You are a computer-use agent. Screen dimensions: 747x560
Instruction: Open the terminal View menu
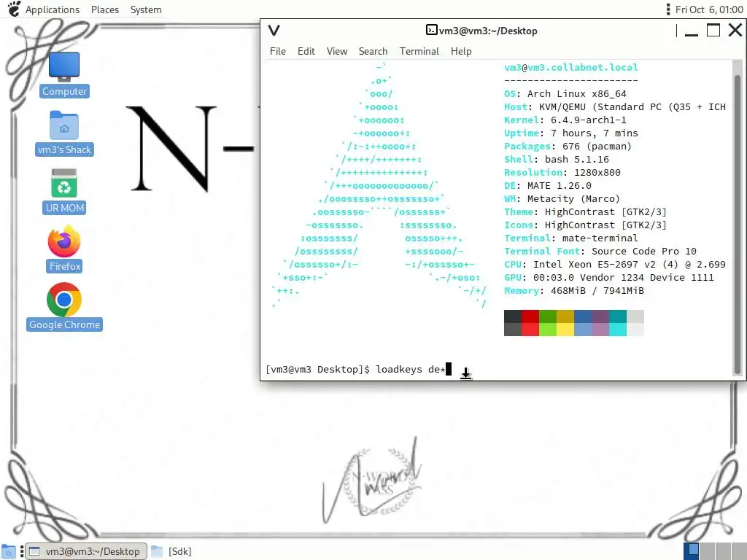click(x=337, y=51)
